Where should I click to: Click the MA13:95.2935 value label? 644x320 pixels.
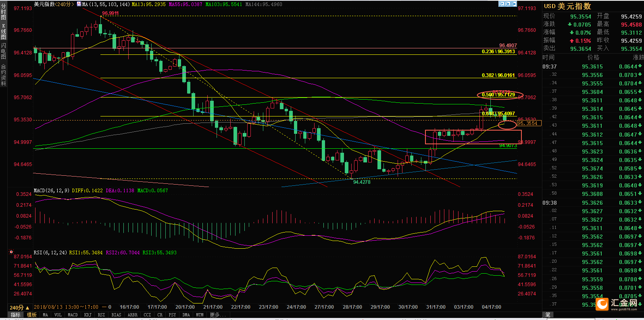click(149, 4)
